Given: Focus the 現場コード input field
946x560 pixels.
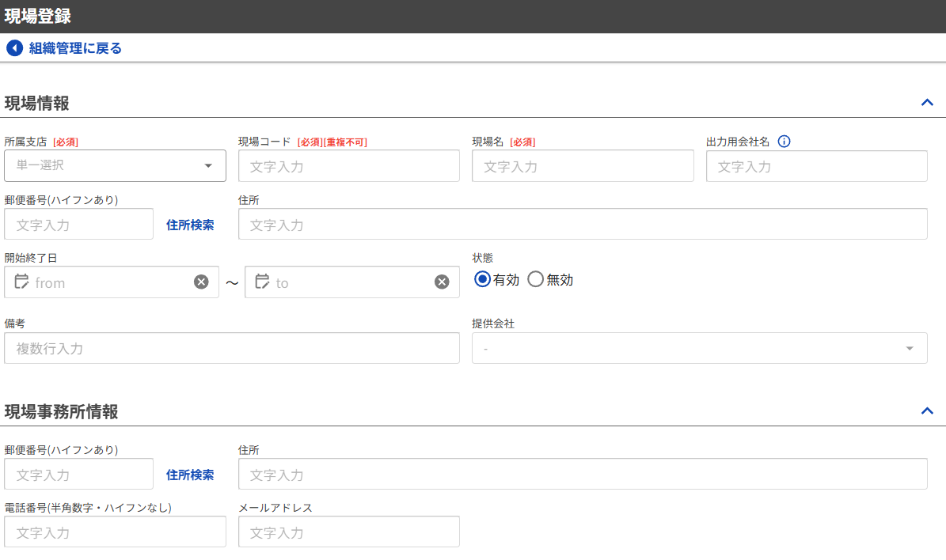Looking at the screenshot, I should tap(348, 166).
